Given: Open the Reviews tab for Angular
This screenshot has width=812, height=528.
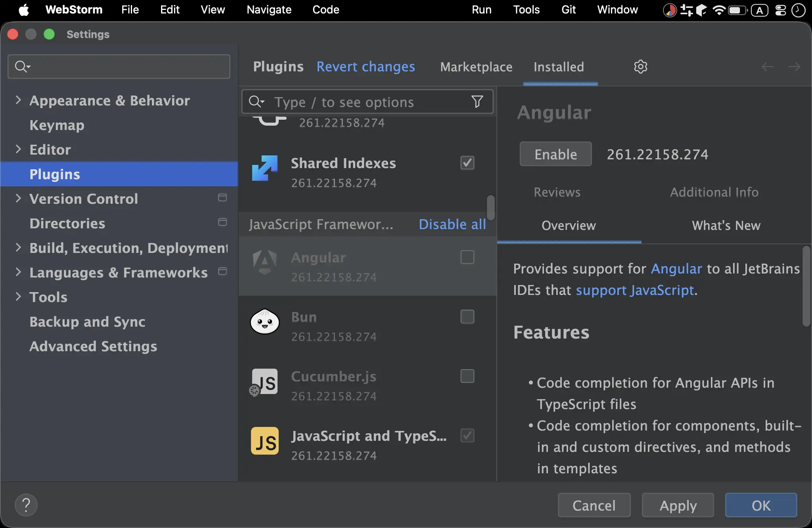Looking at the screenshot, I should click(557, 192).
